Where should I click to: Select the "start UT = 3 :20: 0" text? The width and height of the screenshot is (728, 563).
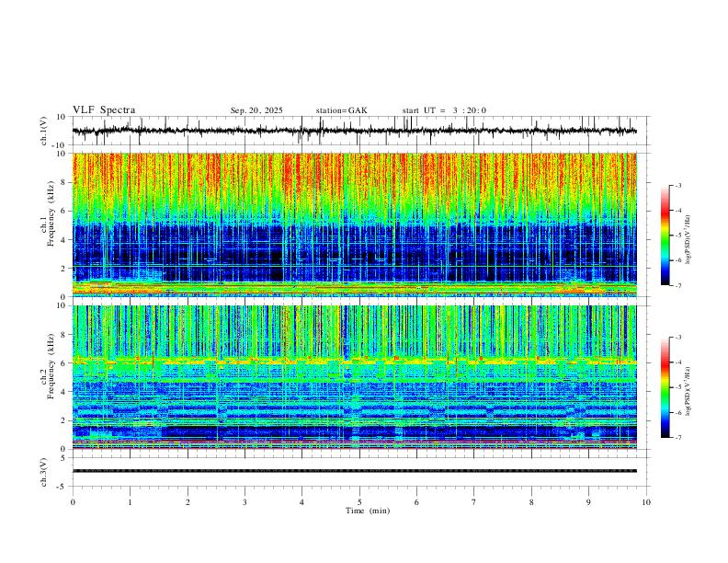(444, 110)
